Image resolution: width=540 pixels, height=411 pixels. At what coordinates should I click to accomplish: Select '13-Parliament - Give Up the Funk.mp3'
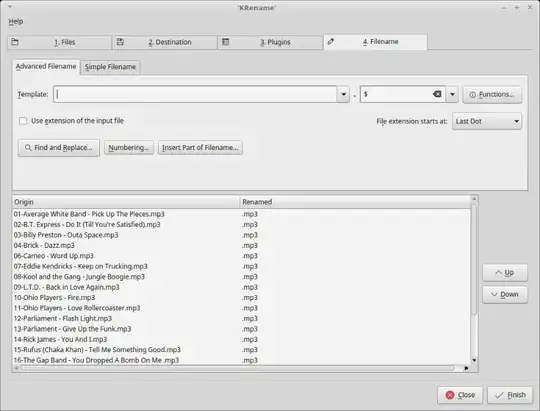point(241,329)
